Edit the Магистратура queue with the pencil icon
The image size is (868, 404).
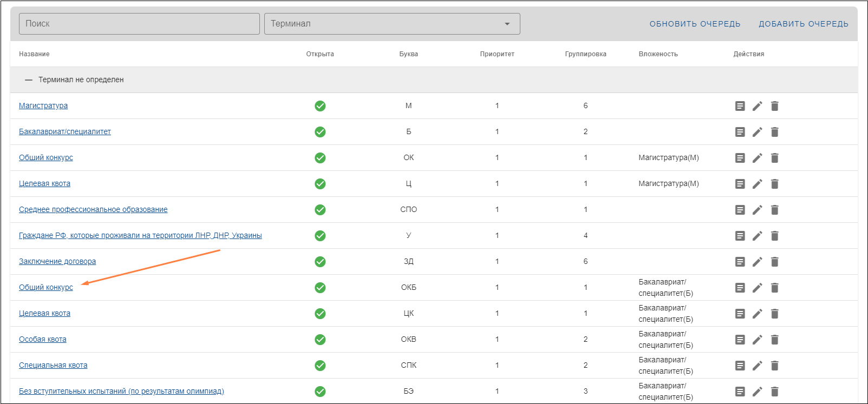(757, 106)
